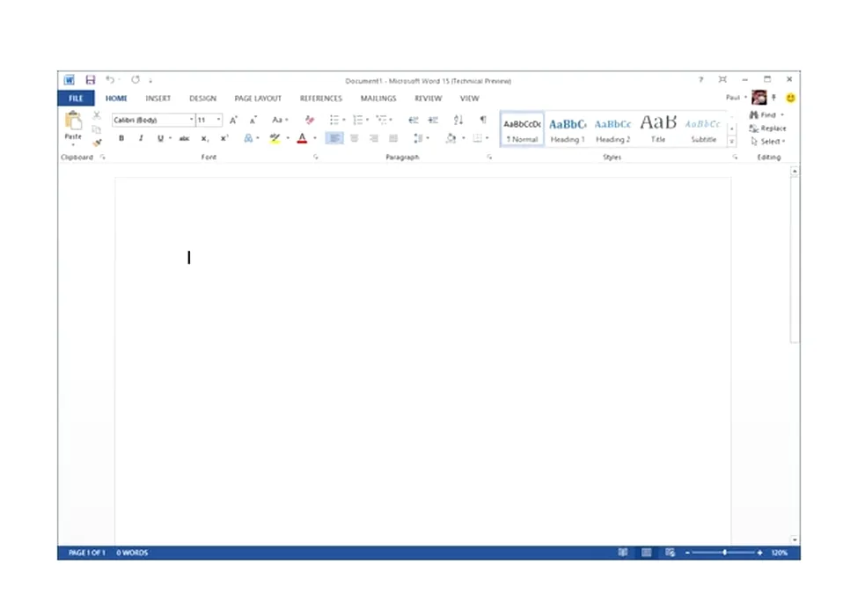Image resolution: width=850 pixels, height=616 pixels.
Task: Toggle show paragraph marks (pilcrow)
Action: coord(482,120)
